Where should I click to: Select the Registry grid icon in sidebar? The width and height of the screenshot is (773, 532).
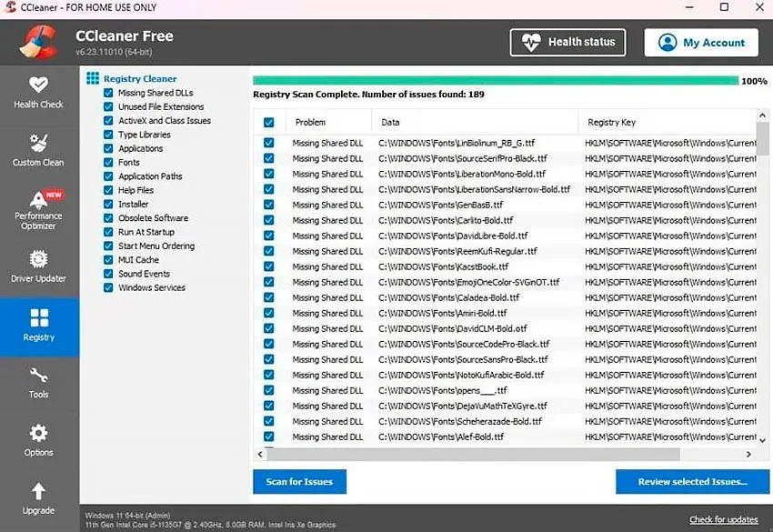(39, 318)
